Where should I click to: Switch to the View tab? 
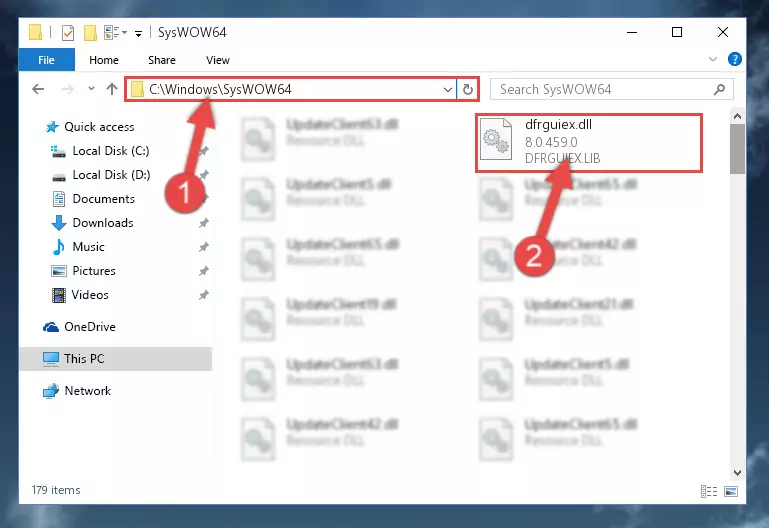tap(218, 60)
